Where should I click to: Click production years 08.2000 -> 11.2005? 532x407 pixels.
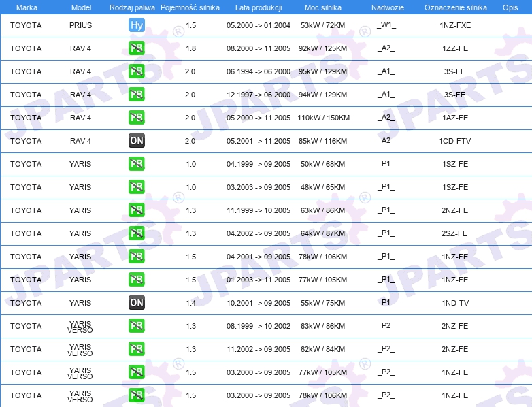(x=259, y=48)
